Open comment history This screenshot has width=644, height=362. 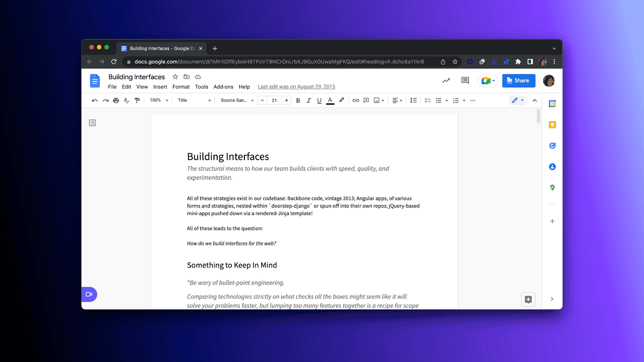[x=465, y=80]
